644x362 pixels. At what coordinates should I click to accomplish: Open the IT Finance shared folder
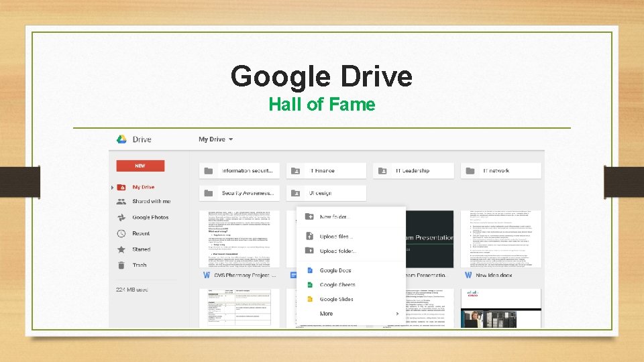(x=326, y=171)
